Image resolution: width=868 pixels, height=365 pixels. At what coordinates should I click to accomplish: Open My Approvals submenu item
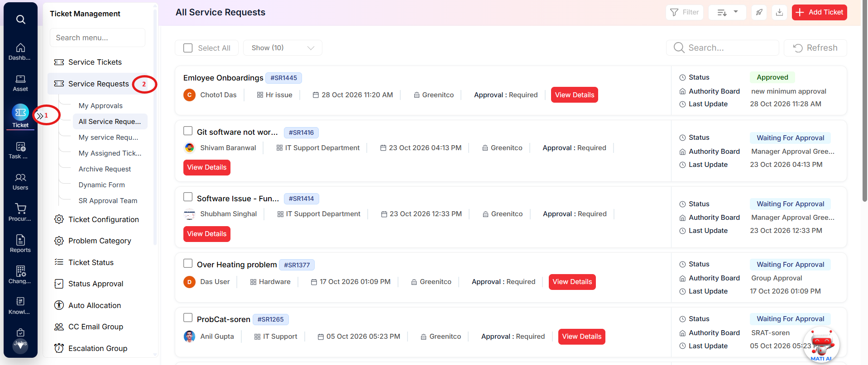click(101, 105)
